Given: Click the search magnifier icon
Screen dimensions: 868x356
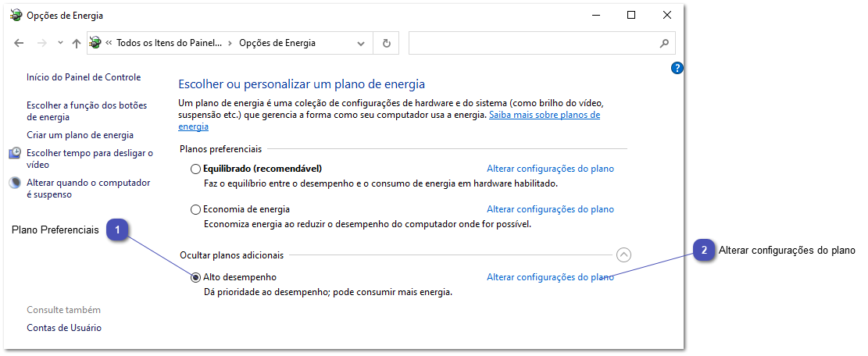Looking at the screenshot, I should [x=665, y=43].
